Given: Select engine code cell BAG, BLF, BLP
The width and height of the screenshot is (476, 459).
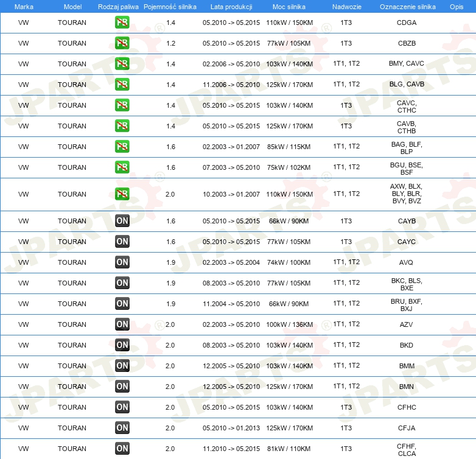Looking at the screenshot, I should click(407, 148).
